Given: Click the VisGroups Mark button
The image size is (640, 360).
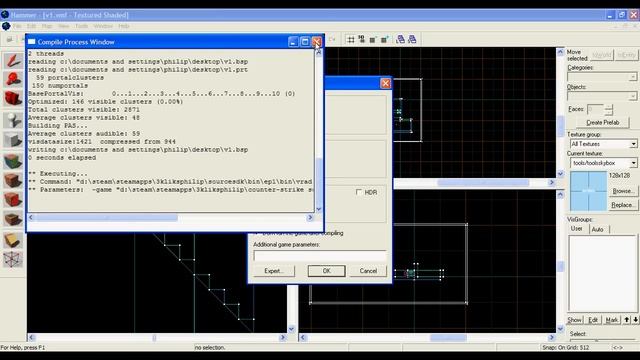Looking at the screenshot, I should [x=612, y=320].
